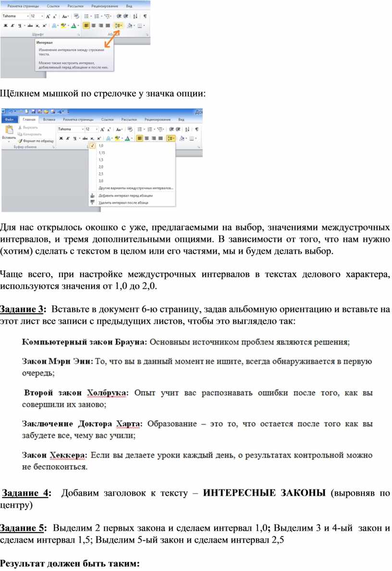This screenshot has height=571, width=392.
Task: Click bullets list icon in tooltip screenshot
Action: point(87,16)
